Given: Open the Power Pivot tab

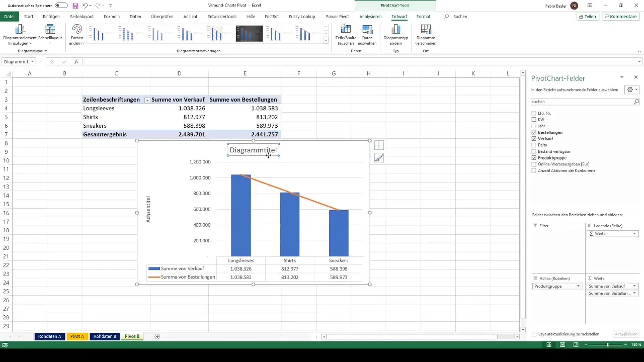Looking at the screenshot, I should point(337,17).
